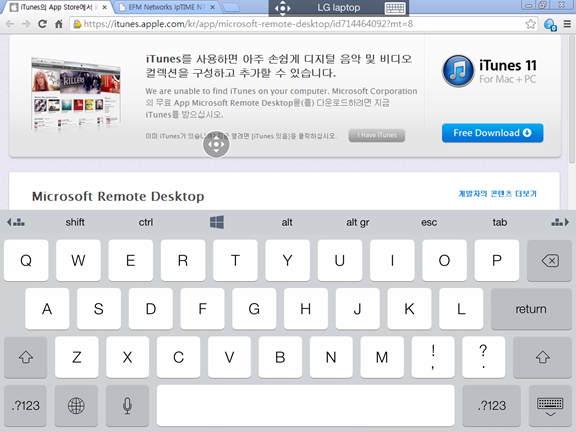Close the EFM Networks ipTIME tab
This screenshot has width=576, height=432.
[x=213, y=7]
